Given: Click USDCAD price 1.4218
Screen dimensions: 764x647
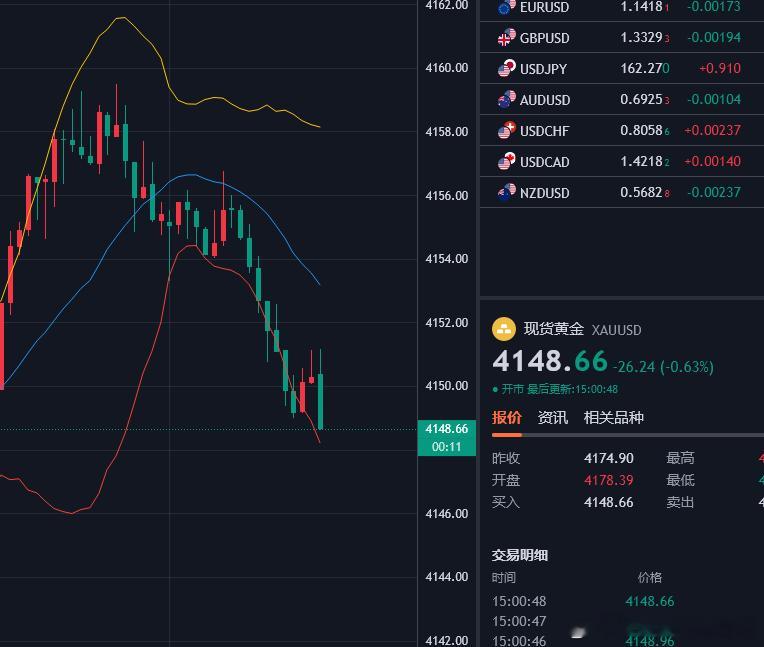Looking at the screenshot, I should (x=645, y=161).
